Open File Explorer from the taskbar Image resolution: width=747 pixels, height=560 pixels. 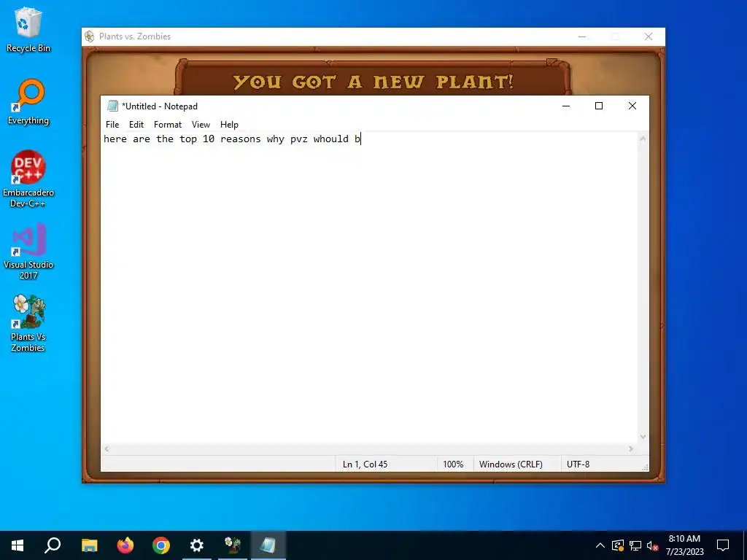click(x=89, y=545)
